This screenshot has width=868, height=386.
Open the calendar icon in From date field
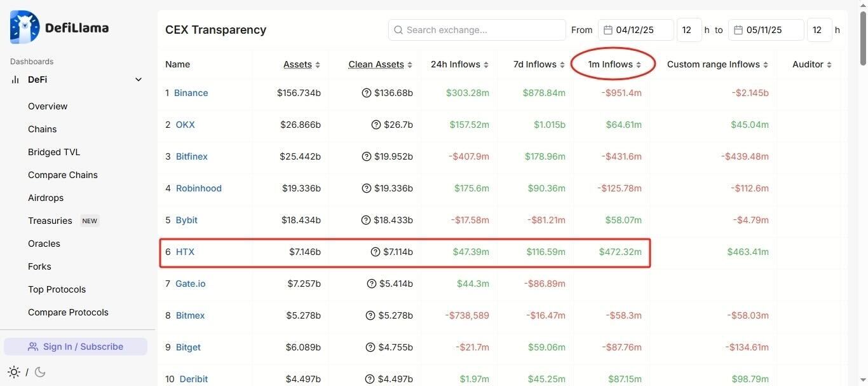pos(608,30)
